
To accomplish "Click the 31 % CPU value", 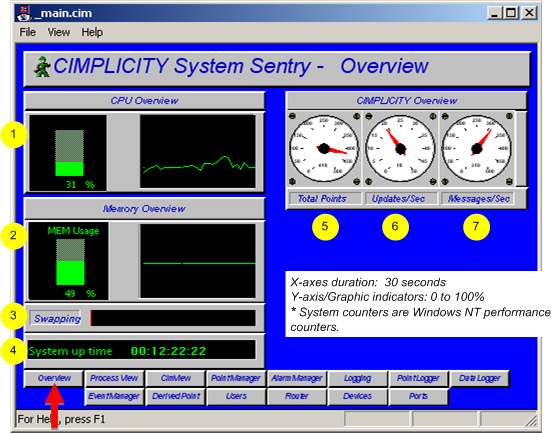I will [80, 185].
